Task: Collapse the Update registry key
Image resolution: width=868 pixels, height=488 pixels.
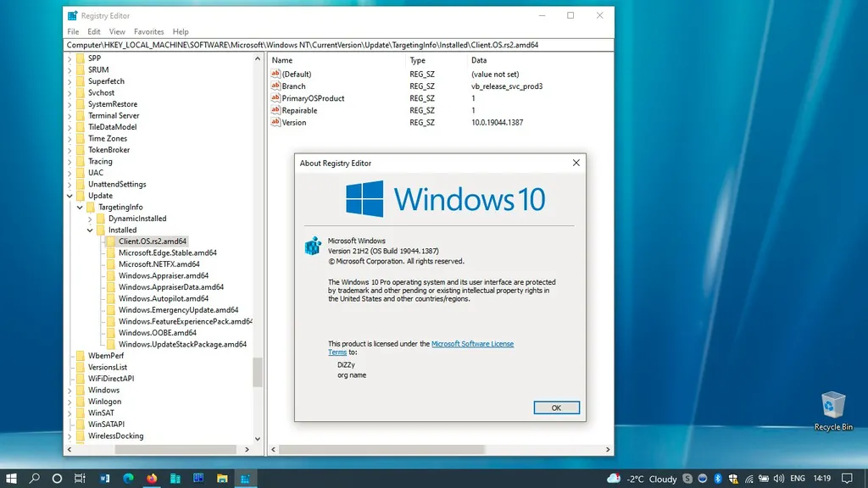Action: click(x=70, y=196)
